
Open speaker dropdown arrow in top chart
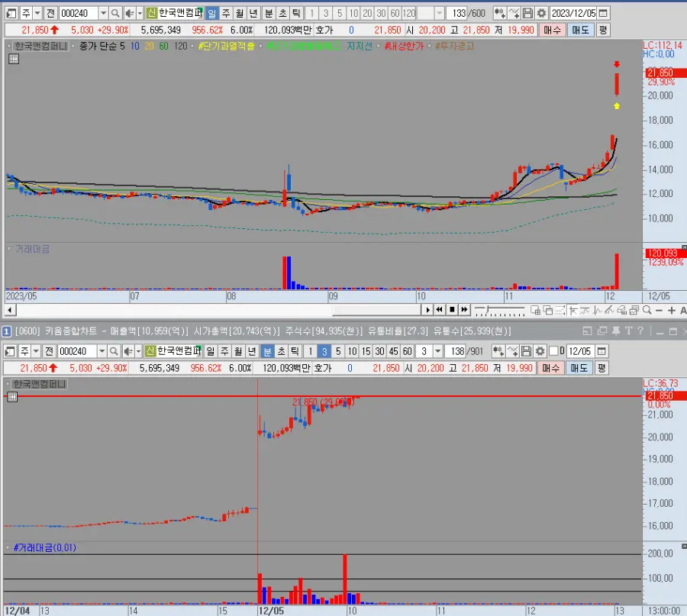click(140, 13)
